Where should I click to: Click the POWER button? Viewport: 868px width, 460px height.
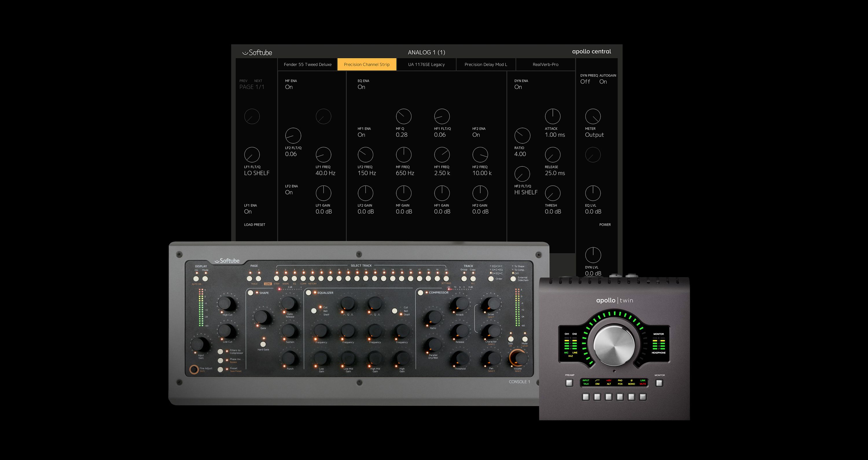[605, 224]
